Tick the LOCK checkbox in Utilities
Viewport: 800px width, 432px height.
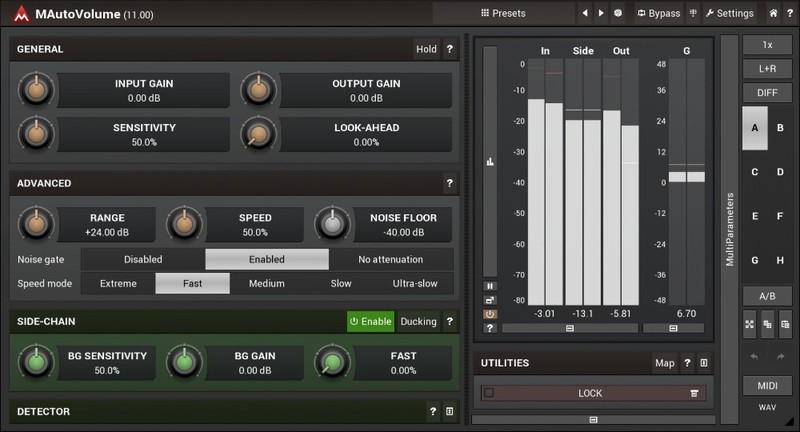click(x=489, y=393)
